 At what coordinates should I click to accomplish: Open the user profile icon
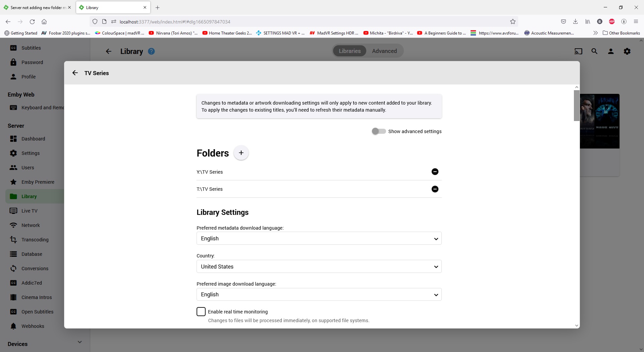(611, 51)
